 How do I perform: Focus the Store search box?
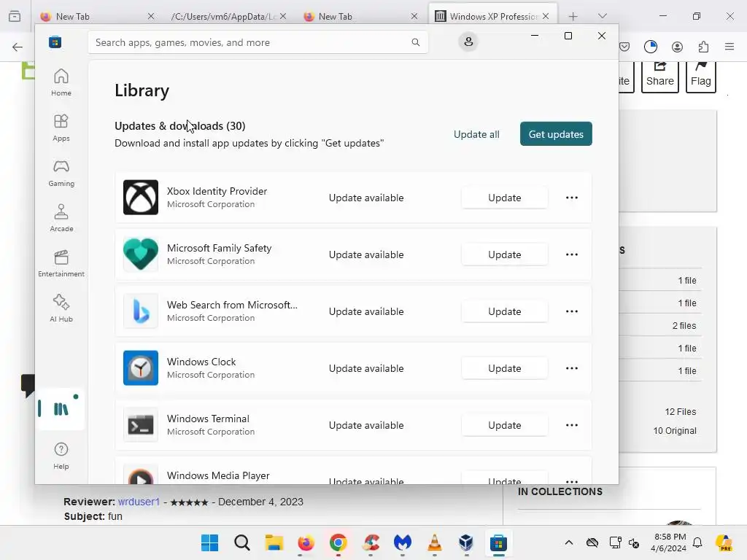tap(258, 42)
